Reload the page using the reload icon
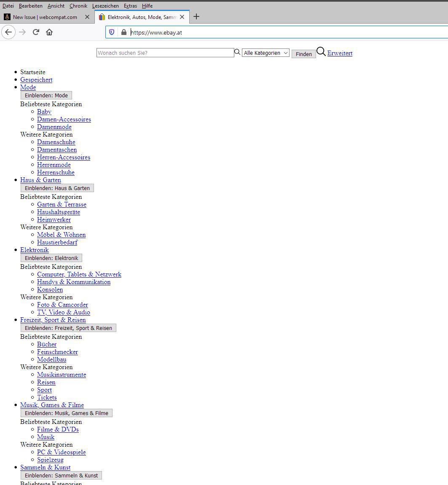Screen dimensions: 448x485 point(36,32)
